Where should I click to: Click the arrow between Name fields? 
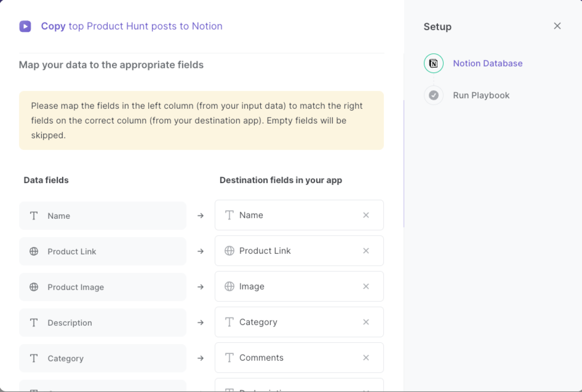(200, 216)
